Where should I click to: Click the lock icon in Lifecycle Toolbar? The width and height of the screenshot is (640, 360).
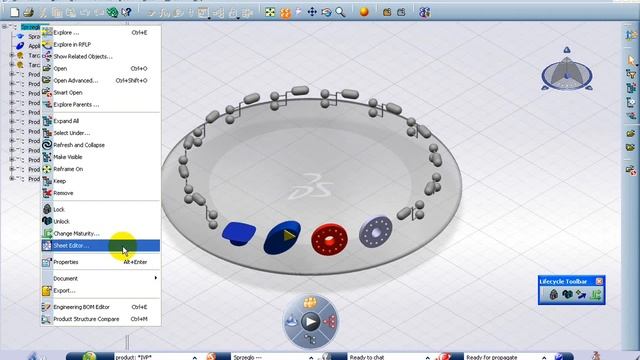(x=553, y=294)
